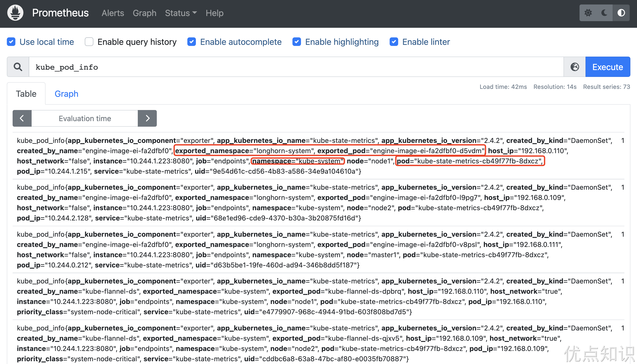The height and width of the screenshot is (364, 637).
Task: Click uid 9e54d61c-cd56-4b83 label
Action: pyautogui.click(x=277, y=171)
